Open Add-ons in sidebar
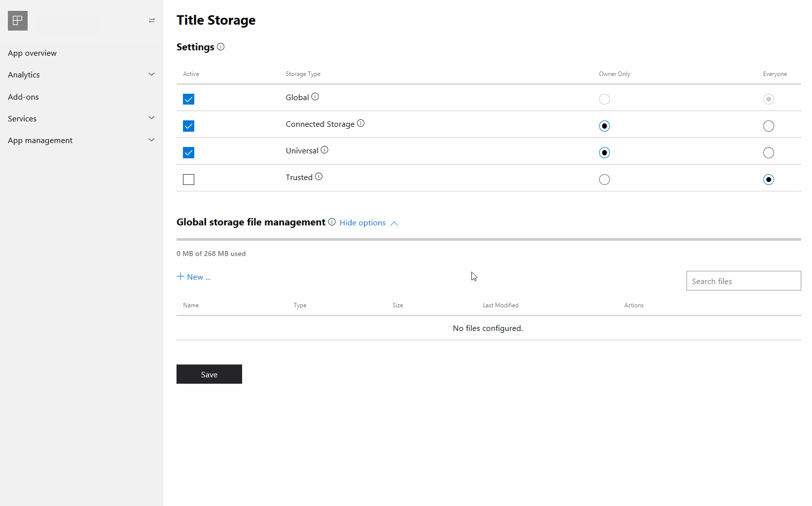 [23, 97]
